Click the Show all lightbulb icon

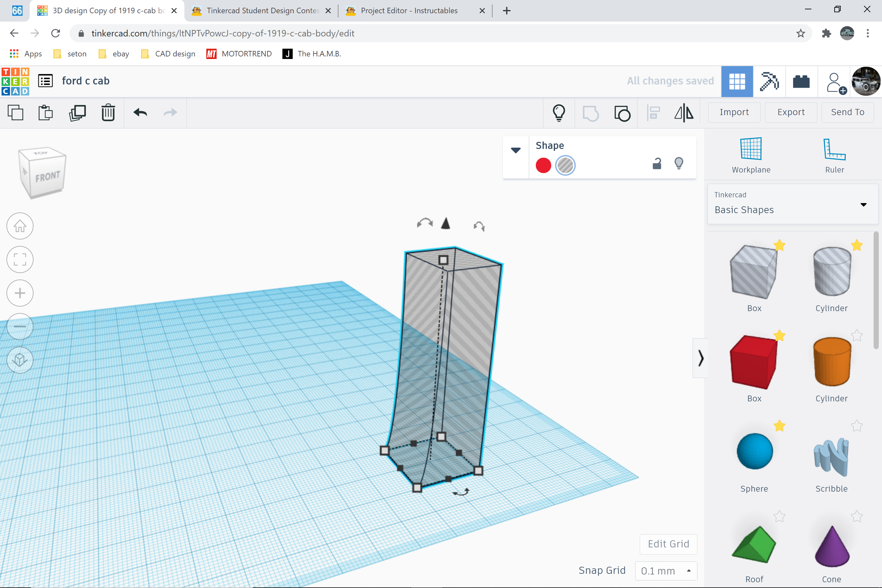click(559, 113)
